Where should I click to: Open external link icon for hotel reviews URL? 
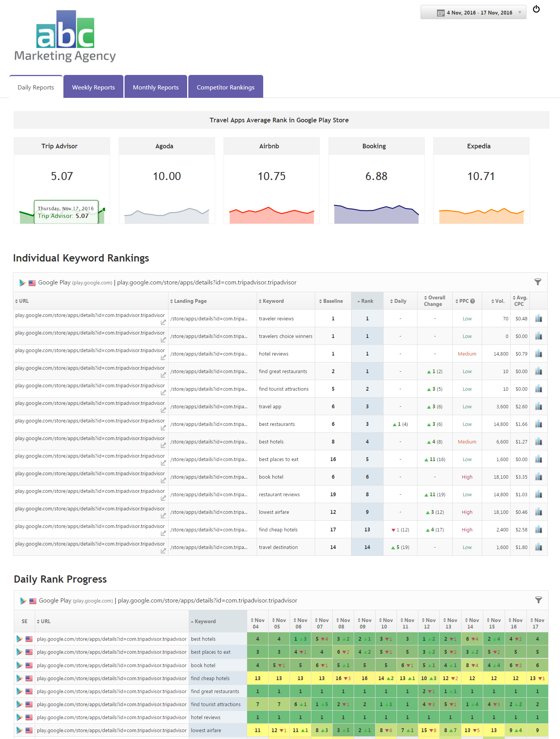click(x=163, y=357)
